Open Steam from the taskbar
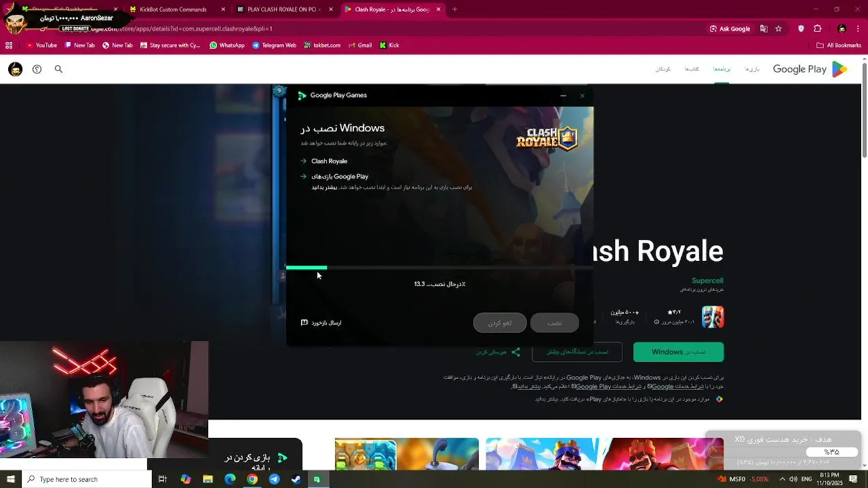This screenshot has height=488, width=868. 296,479
